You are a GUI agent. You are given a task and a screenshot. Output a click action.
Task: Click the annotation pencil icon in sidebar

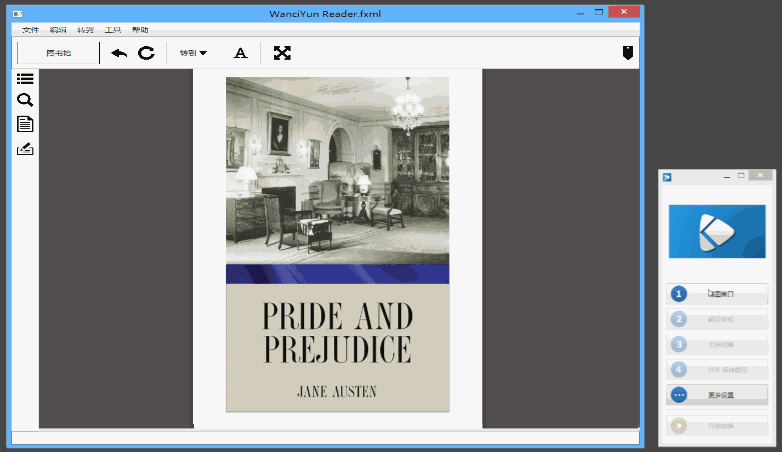coord(25,149)
